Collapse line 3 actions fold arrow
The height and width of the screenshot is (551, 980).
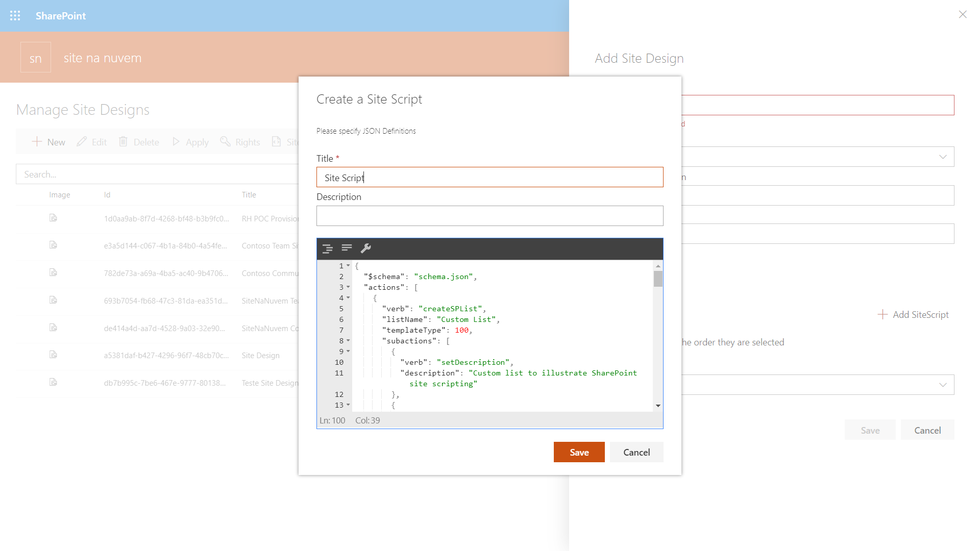coord(348,287)
